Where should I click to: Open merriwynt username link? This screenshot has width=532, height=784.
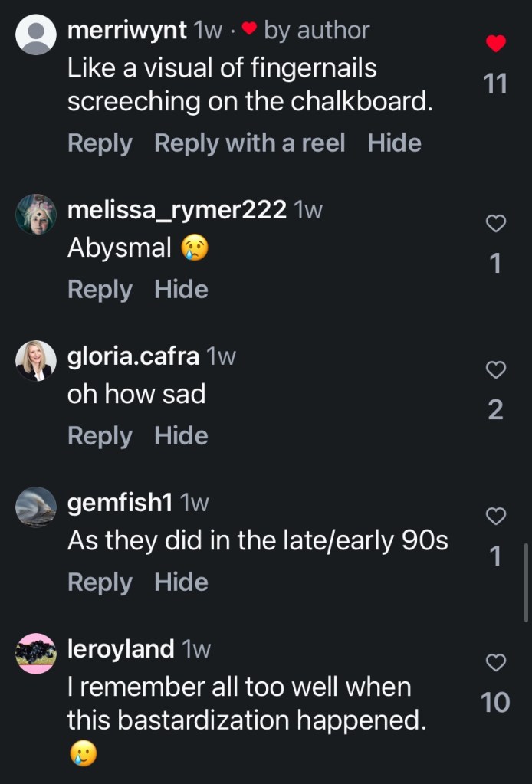pos(127,31)
